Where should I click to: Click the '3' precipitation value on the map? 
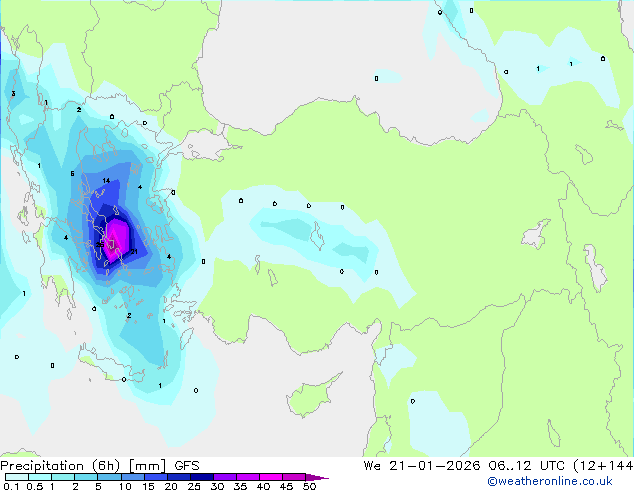(13, 94)
